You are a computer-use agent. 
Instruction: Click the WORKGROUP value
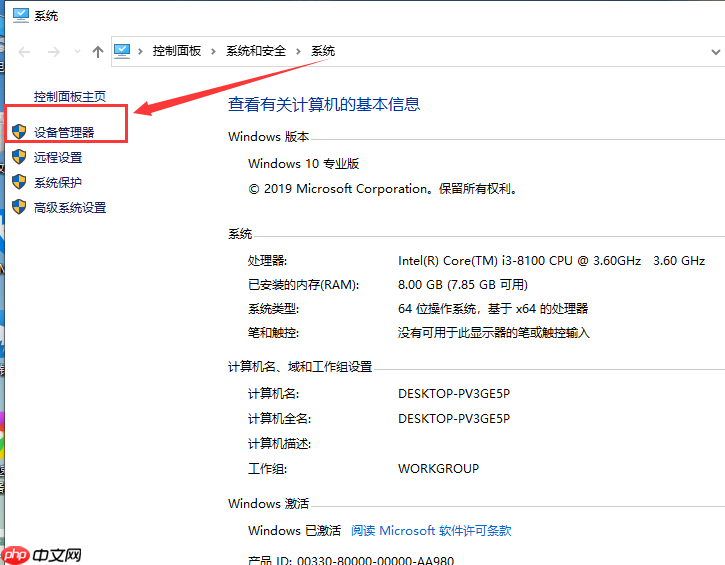438,468
